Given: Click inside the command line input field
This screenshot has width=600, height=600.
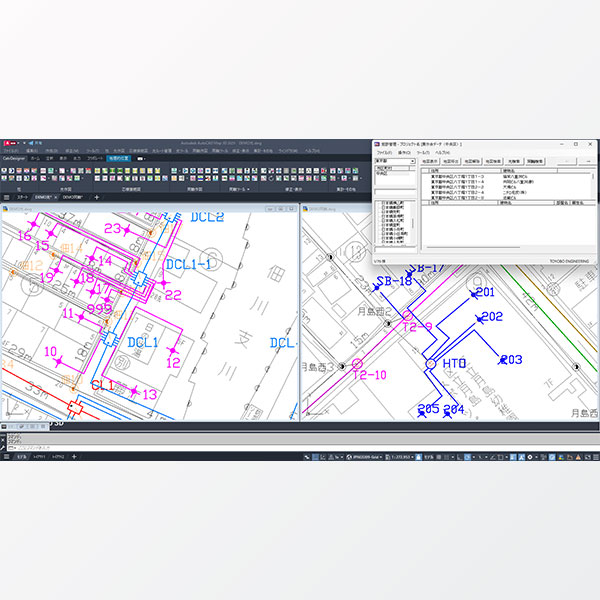Looking at the screenshot, I should coord(302,448).
